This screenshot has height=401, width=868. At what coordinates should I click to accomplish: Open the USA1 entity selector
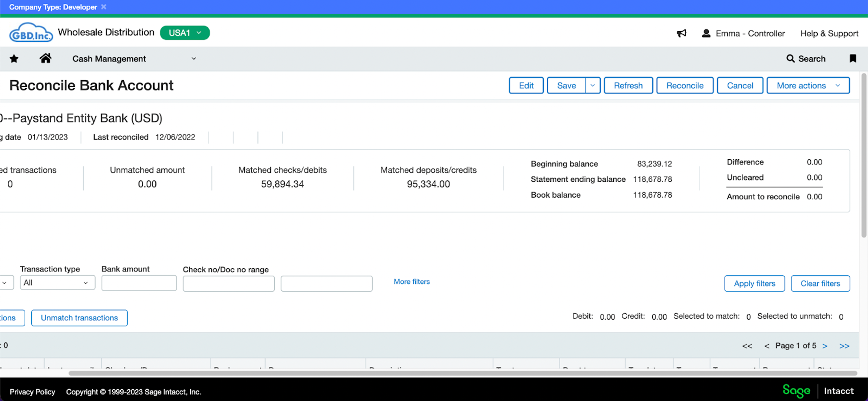184,33
